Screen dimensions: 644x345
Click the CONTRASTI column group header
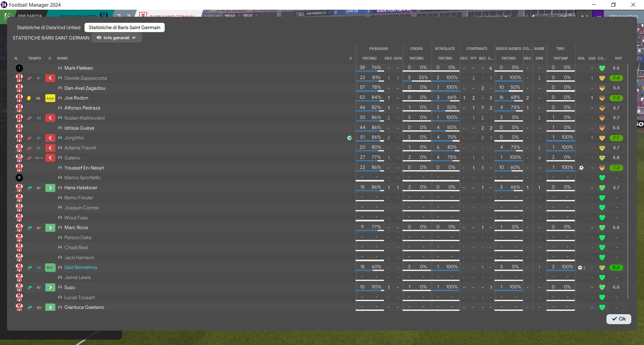[477, 49]
